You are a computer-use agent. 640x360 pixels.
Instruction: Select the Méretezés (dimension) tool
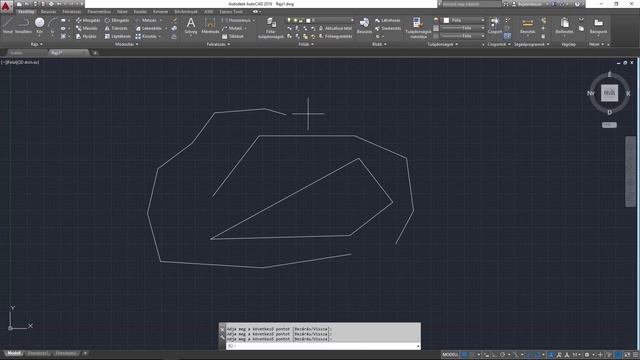tap(210, 25)
